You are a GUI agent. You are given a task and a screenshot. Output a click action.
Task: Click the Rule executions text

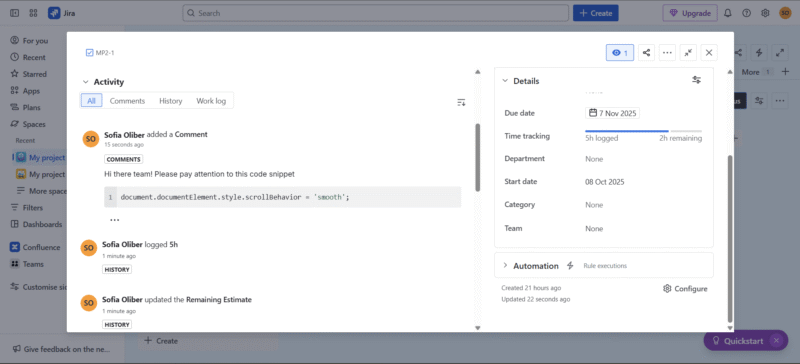pyautogui.click(x=605, y=266)
